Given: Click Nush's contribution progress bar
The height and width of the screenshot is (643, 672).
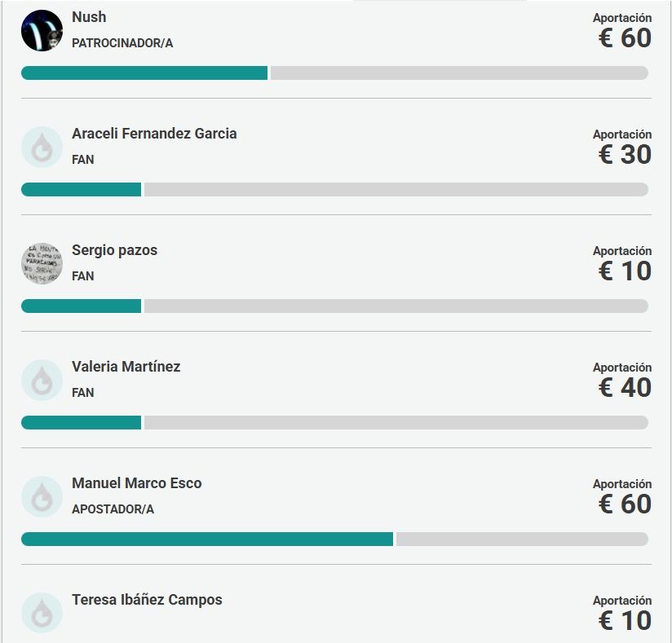Looking at the screenshot, I should pyautogui.click(x=334, y=73).
